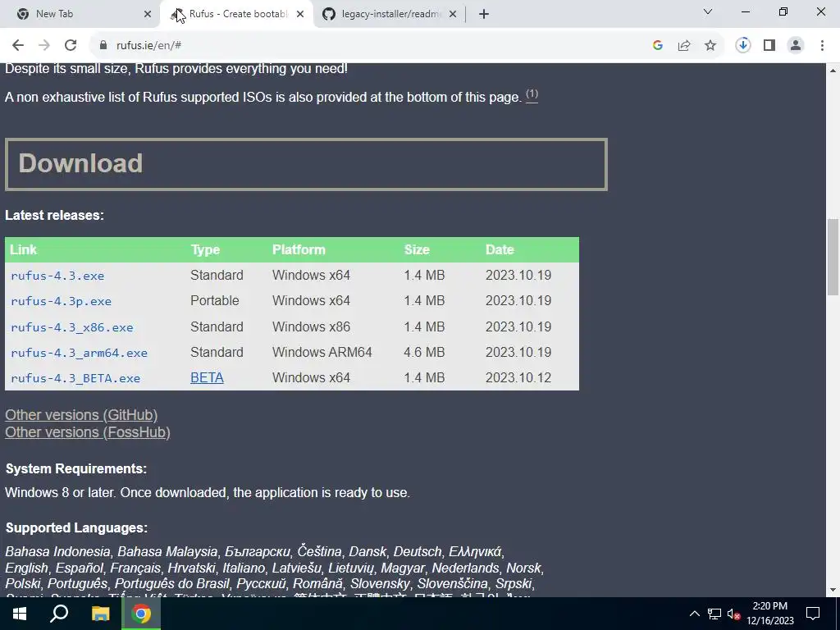
Task: Download portable rufus-4.3p.exe
Action: pos(61,301)
